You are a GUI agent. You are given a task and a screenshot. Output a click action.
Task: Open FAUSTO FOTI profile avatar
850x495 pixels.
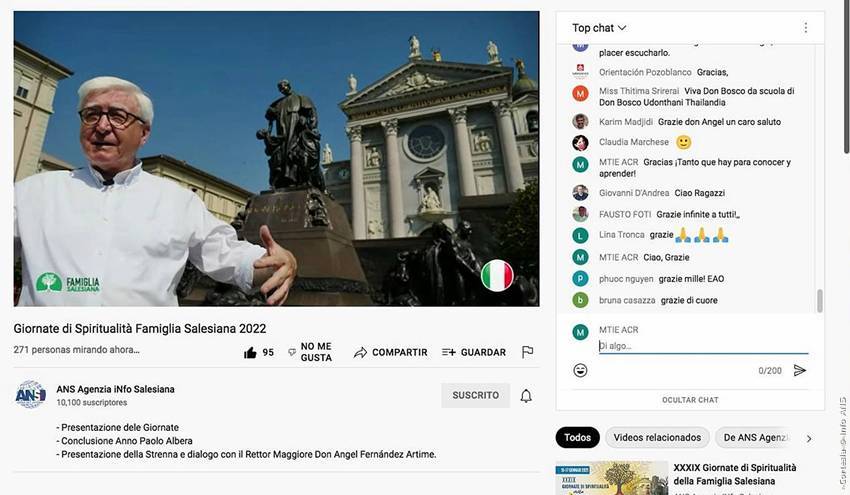click(x=580, y=214)
